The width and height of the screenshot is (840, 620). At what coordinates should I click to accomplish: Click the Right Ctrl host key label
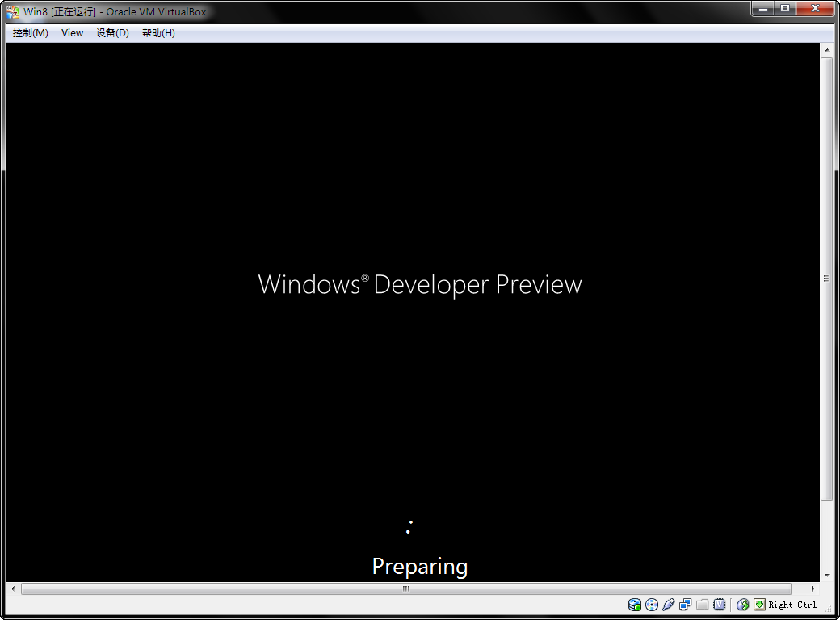[792, 605]
